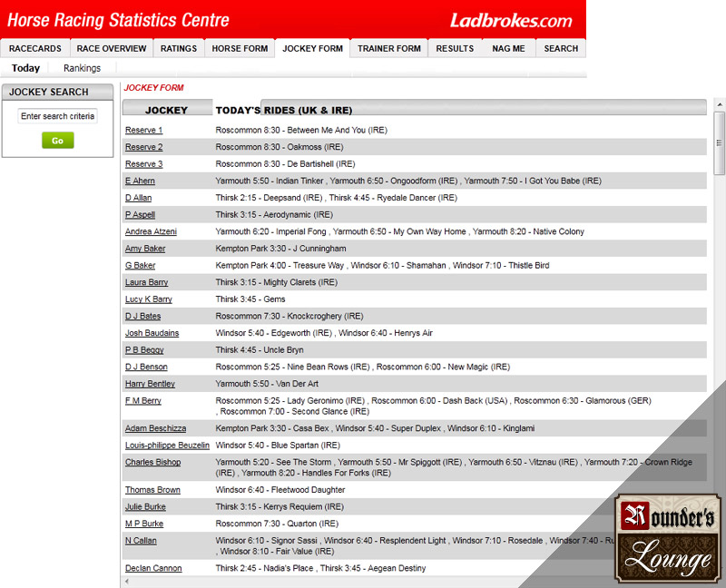Open jockey E Ahern's form
The image size is (726, 588).
point(140,181)
